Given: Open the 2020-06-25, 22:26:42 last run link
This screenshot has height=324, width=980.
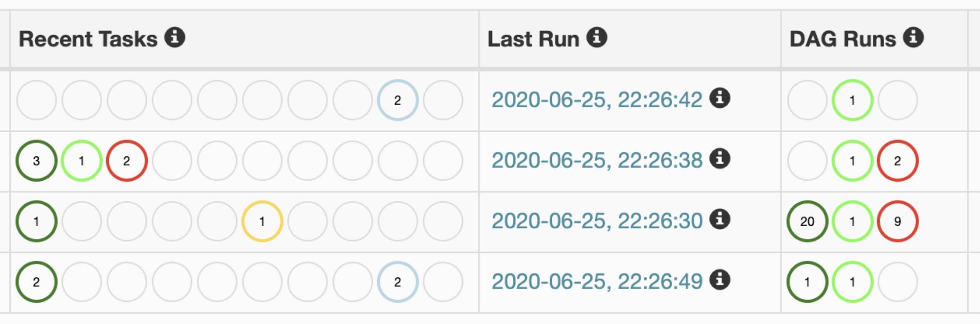Looking at the screenshot, I should [597, 100].
